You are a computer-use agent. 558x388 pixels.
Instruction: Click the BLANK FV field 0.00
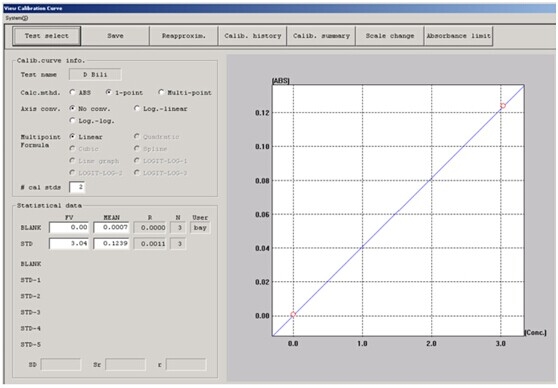pos(69,227)
